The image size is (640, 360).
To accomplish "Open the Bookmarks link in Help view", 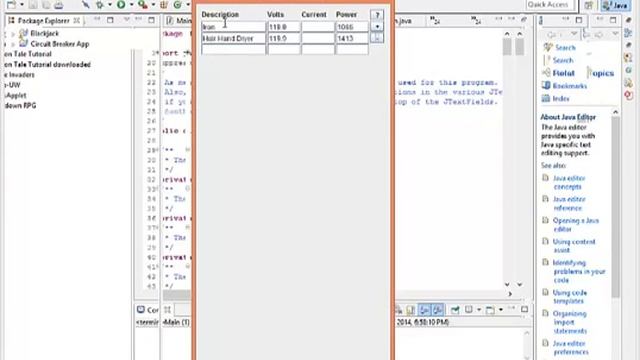I will (x=570, y=86).
